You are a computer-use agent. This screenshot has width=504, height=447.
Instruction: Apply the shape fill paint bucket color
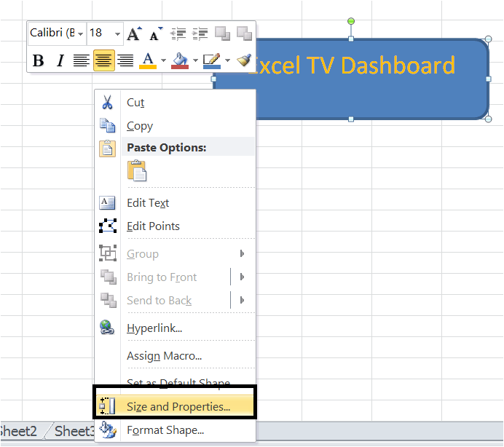coord(179,60)
